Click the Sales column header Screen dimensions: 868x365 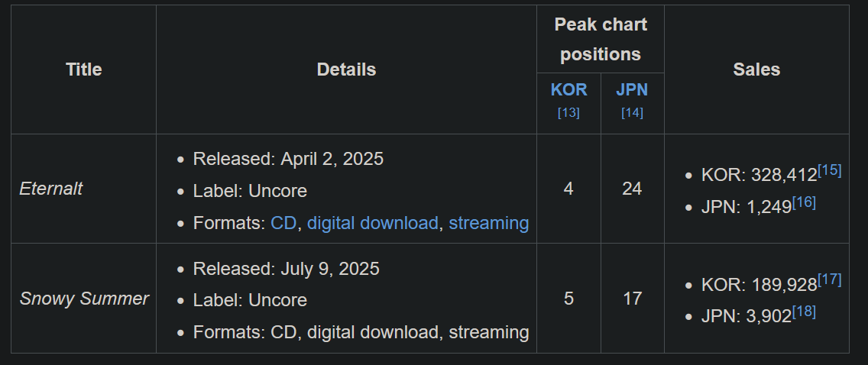(x=756, y=69)
